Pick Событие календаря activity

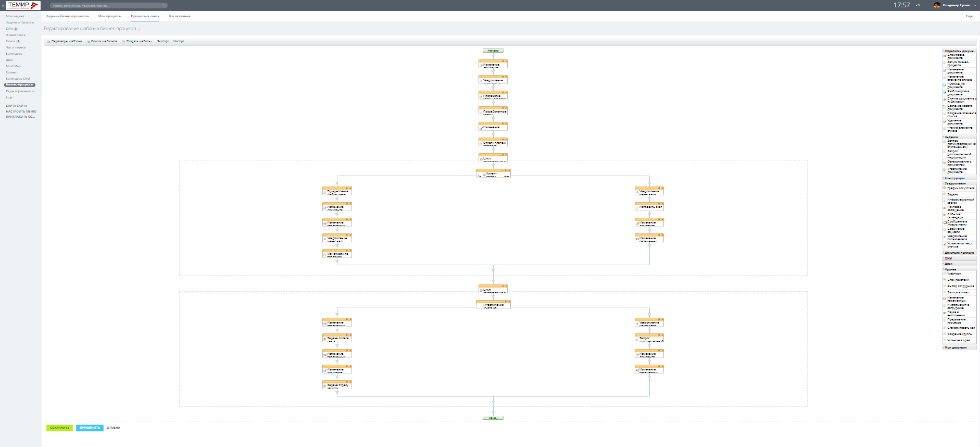[x=959, y=216]
